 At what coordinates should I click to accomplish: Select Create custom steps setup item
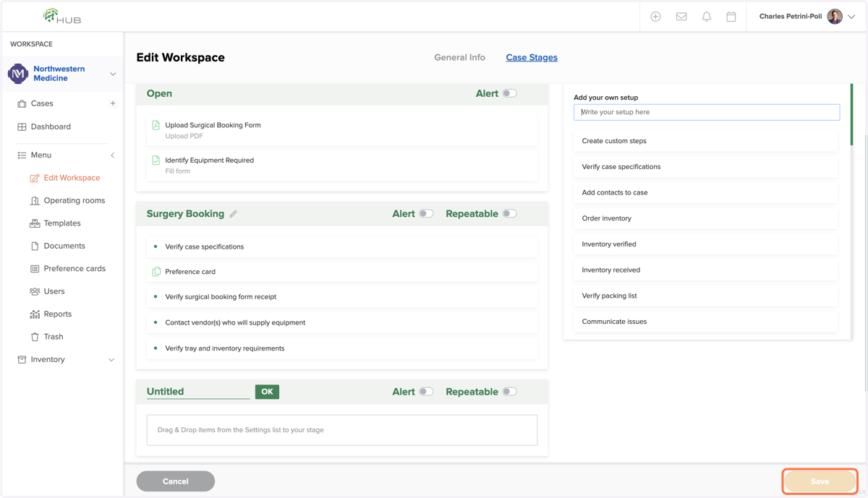pyautogui.click(x=705, y=141)
